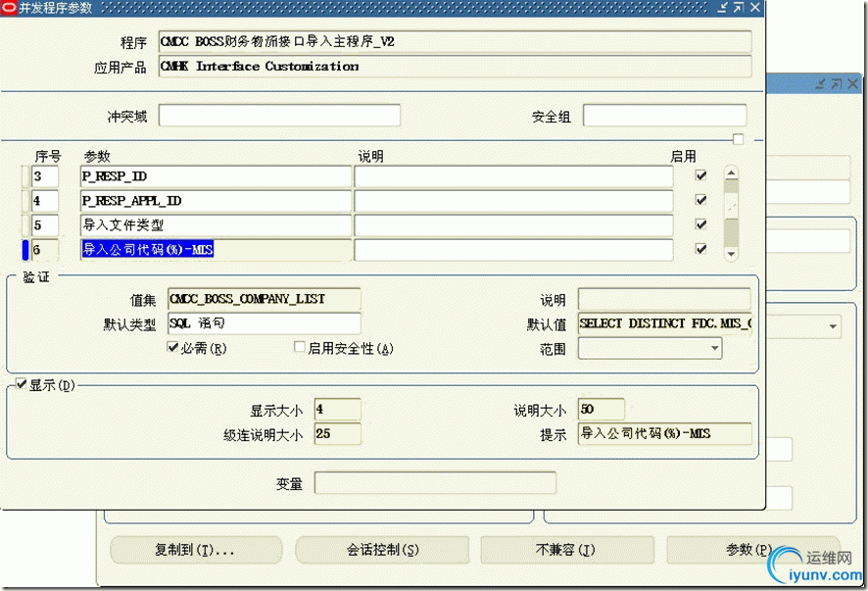Image resolution: width=868 pixels, height=591 pixels.
Task: Minimize the 并发程序参数 window
Action: [723, 8]
